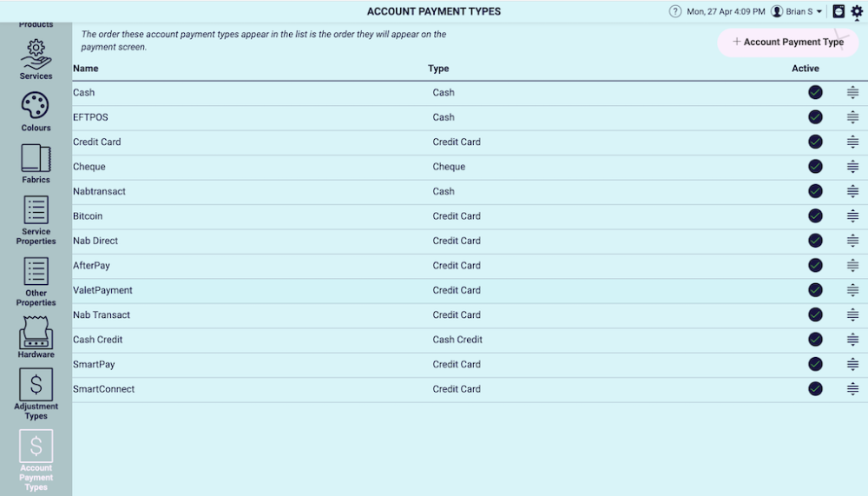Open the Adjustment Types section
The height and width of the screenshot is (496, 868).
[x=36, y=393]
